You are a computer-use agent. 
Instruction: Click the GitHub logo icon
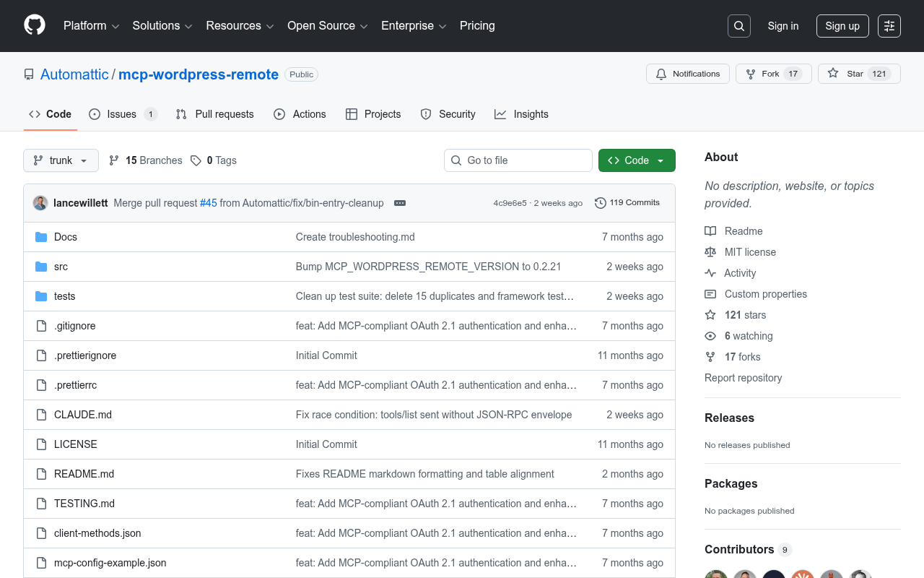point(34,26)
